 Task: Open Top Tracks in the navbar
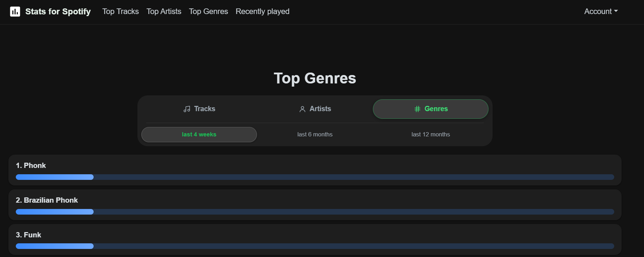[121, 12]
